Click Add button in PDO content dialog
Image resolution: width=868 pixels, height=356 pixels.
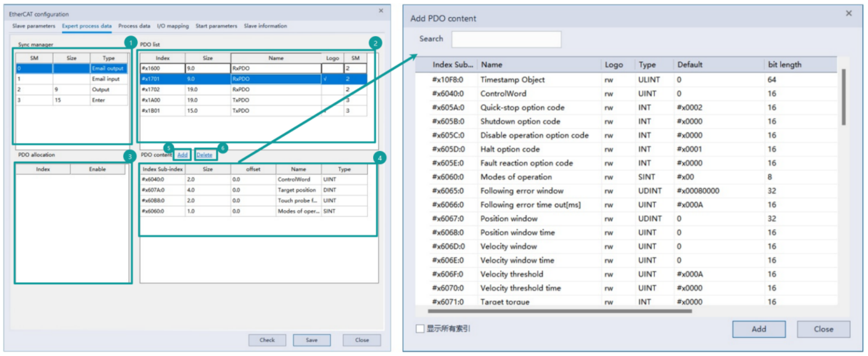click(758, 329)
